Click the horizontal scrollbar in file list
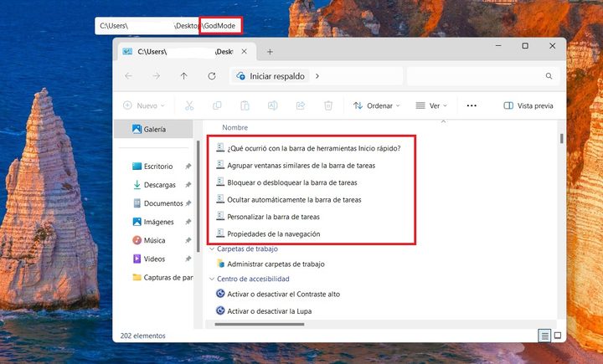 point(260,324)
